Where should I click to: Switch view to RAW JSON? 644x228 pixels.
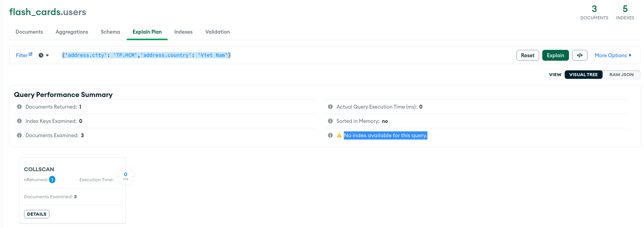pos(621,75)
